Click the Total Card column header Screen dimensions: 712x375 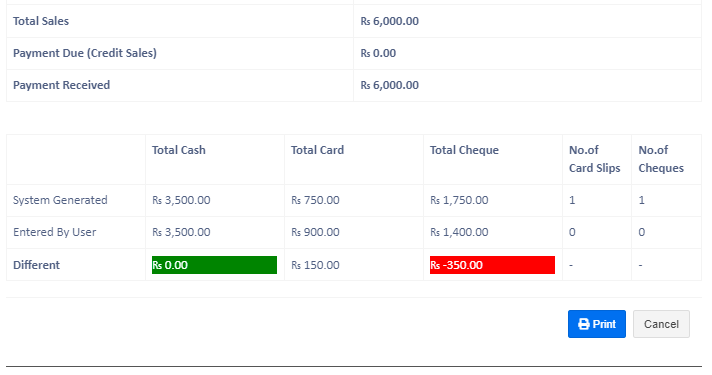pos(317,150)
